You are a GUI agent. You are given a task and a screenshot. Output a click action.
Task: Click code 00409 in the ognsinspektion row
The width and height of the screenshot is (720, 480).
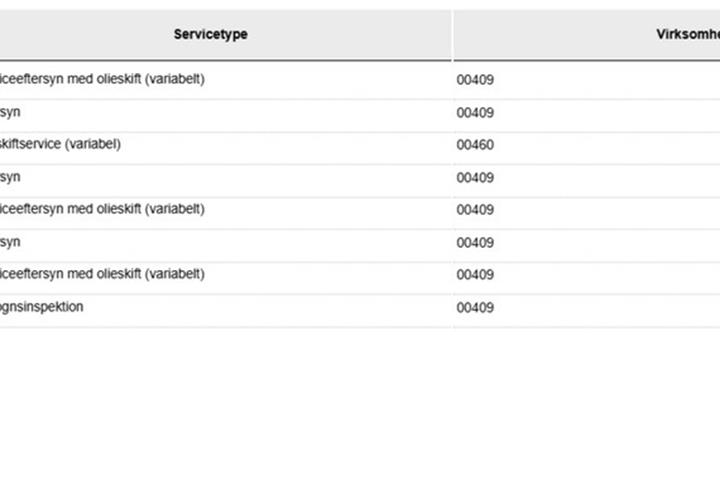click(475, 307)
